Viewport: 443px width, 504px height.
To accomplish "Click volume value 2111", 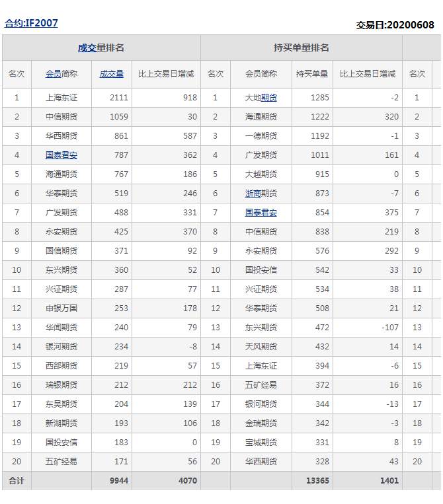I will pos(119,98).
